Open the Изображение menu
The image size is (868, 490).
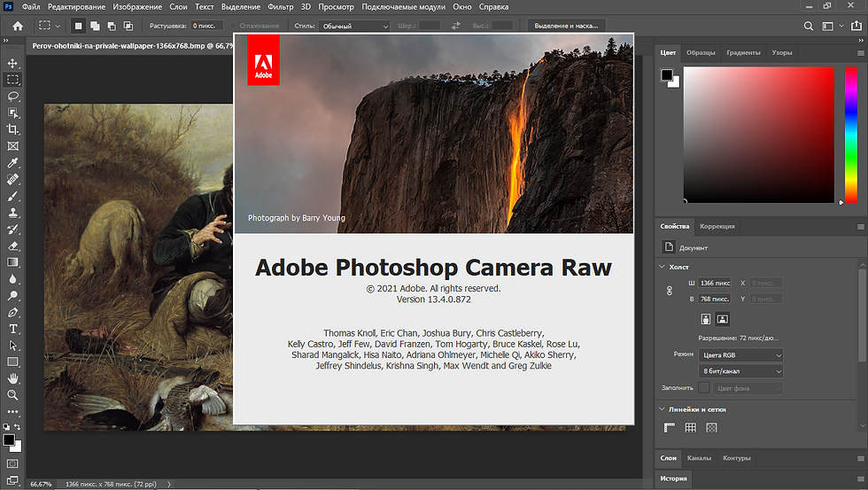tap(137, 6)
